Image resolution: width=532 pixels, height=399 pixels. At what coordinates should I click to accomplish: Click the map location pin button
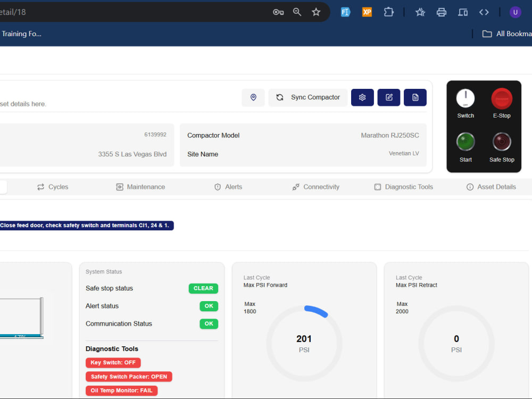click(253, 97)
